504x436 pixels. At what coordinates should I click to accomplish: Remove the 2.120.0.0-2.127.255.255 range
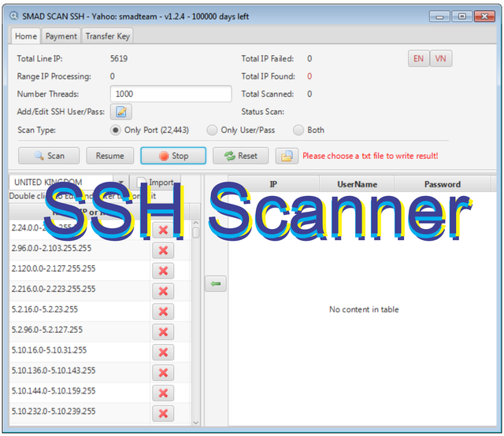tap(163, 271)
